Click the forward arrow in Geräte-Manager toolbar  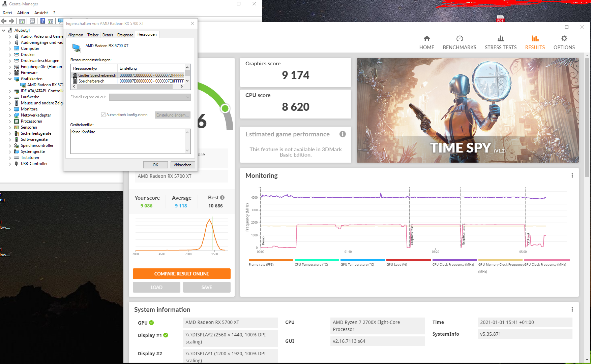tap(11, 21)
